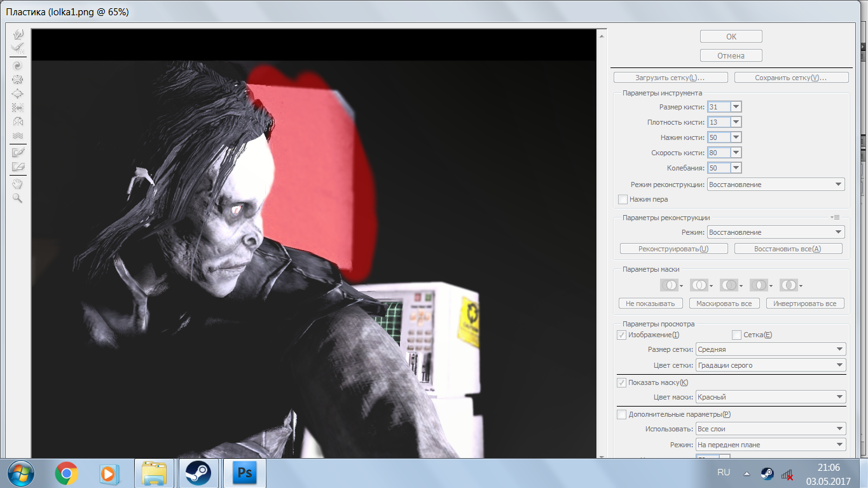Expand the Режим реконструкции dropdown
This screenshot has height=488, width=868.
[x=776, y=185]
